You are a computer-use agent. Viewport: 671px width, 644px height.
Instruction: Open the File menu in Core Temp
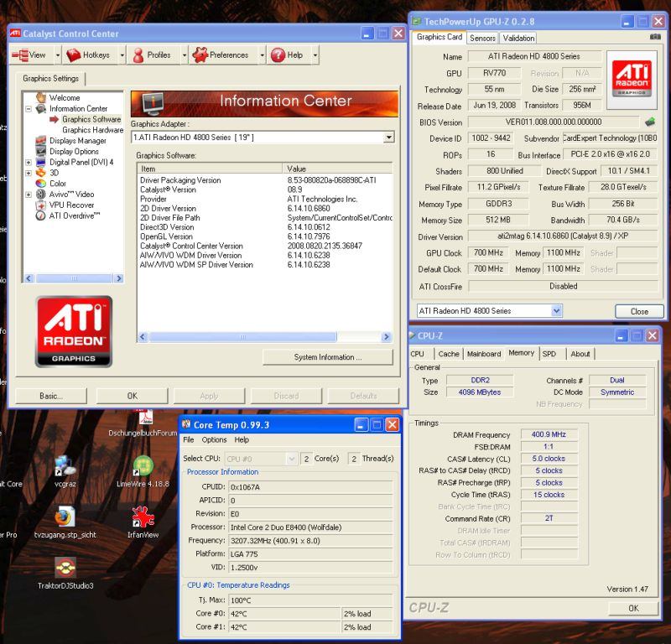click(x=188, y=439)
